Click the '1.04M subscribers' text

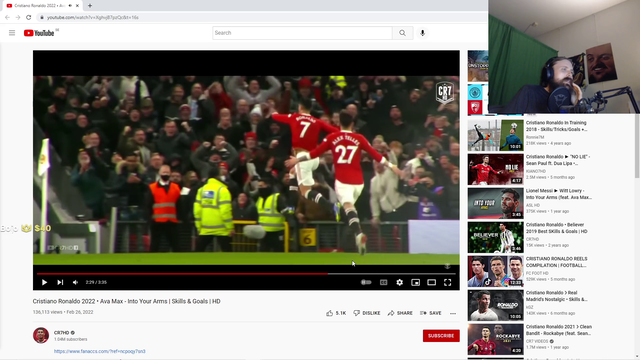pyautogui.click(x=71, y=339)
